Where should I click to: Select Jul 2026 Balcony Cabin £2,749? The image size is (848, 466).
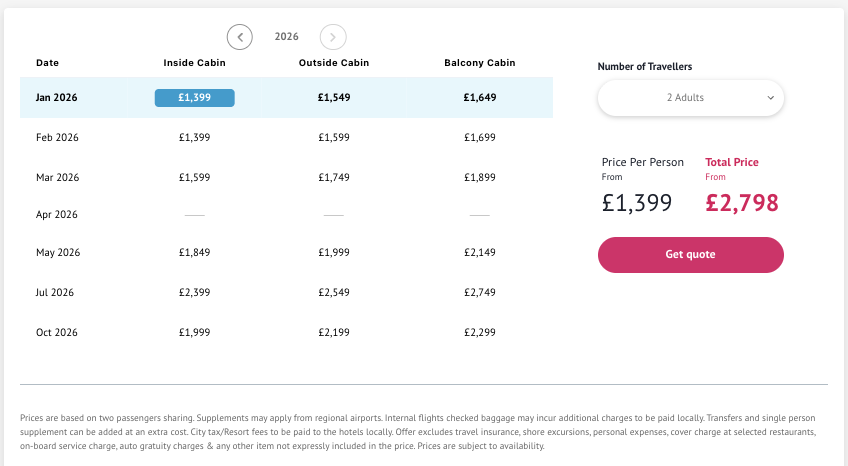(x=479, y=293)
